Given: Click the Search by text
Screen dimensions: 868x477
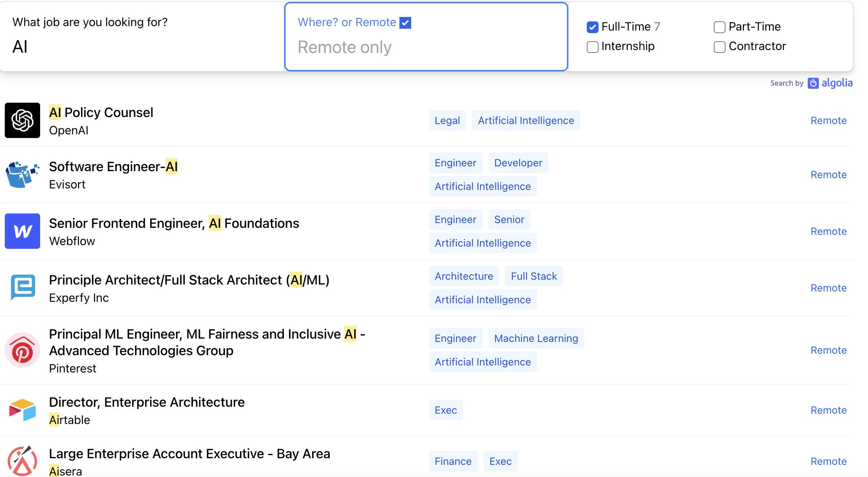Looking at the screenshot, I should pyautogui.click(x=787, y=83).
